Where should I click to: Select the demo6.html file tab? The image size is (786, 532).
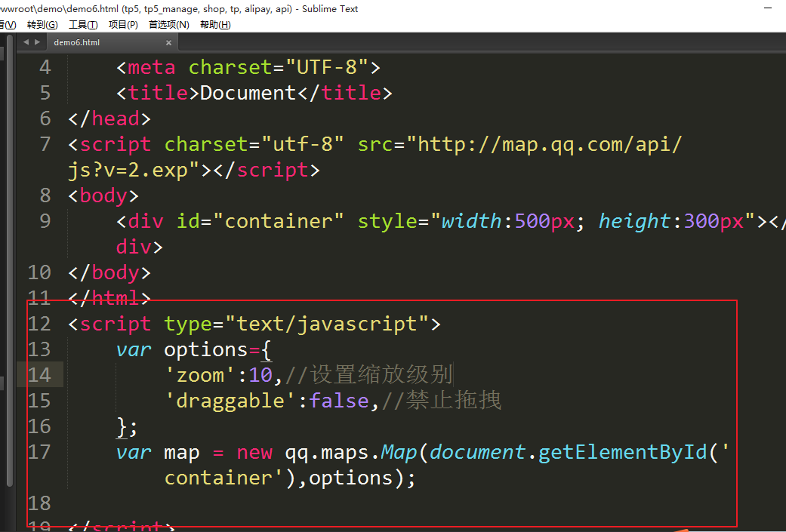(x=77, y=43)
